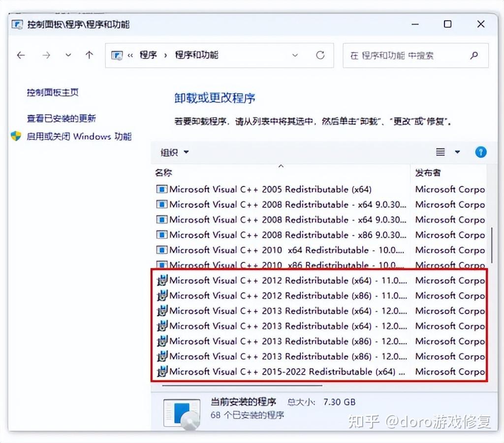Click publisher cell of 2005 Redistributable row
Image resolution: width=504 pixels, height=443 pixels.
click(x=450, y=190)
